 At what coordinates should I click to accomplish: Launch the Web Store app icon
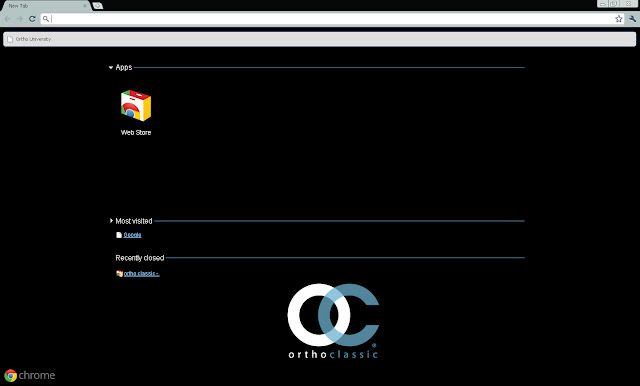point(136,106)
